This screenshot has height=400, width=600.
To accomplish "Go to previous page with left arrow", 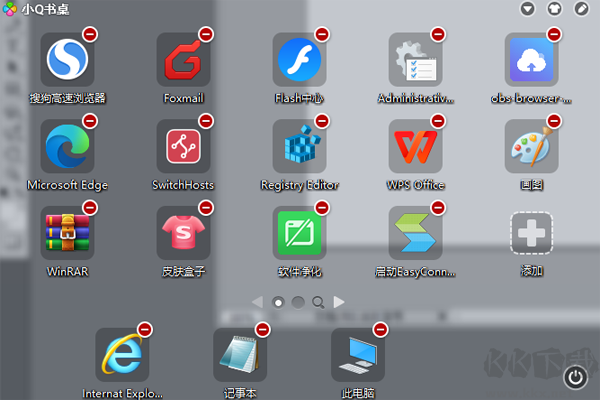I will (x=258, y=302).
